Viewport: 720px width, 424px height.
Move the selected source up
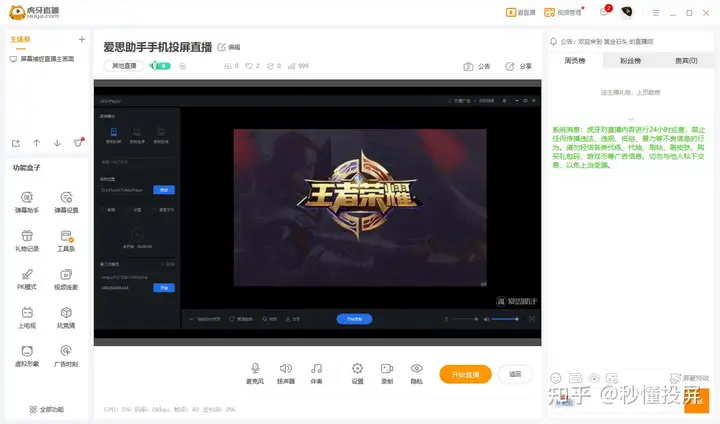pyautogui.click(x=36, y=143)
